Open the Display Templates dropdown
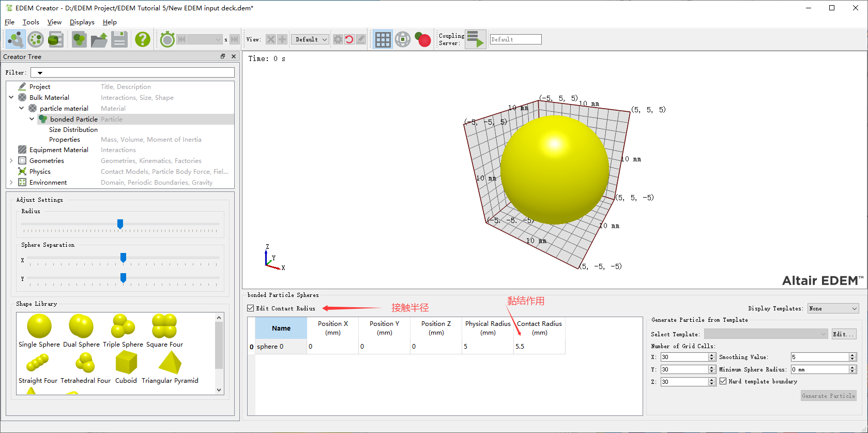 click(833, 308)
